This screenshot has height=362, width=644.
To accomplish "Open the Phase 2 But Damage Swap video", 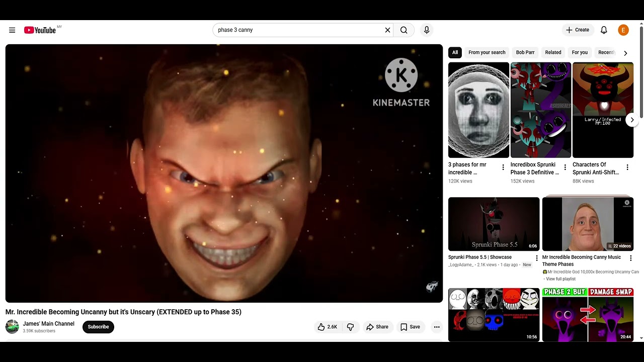I will 588,315.
